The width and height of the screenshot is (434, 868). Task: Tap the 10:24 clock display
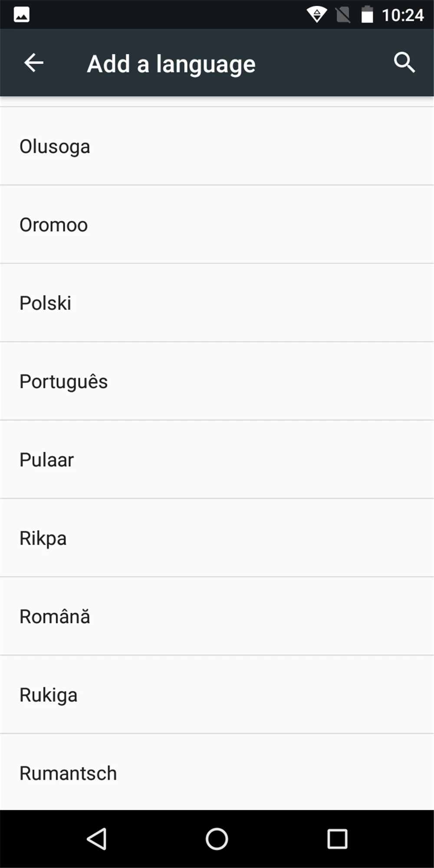click(403, 15)
